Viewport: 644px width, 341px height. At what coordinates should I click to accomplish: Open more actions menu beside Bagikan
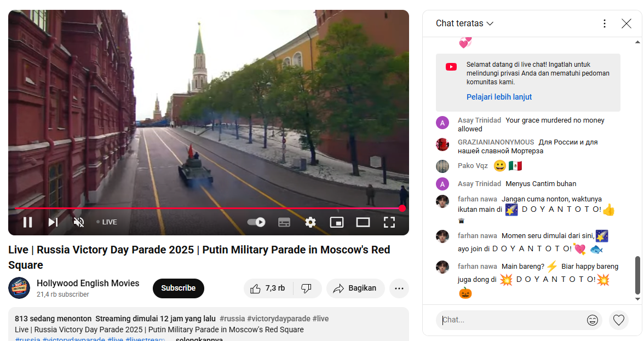click(x=399, y=288)
